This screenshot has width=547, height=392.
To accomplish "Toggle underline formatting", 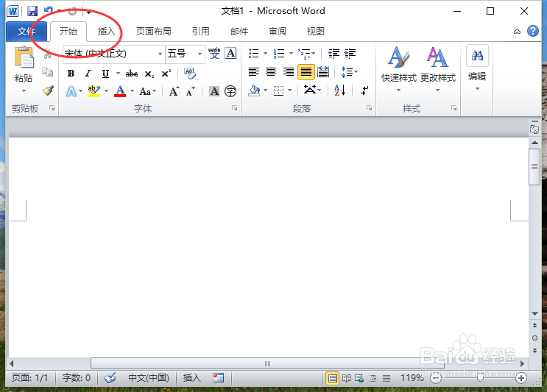I will [x=105, y=73].
